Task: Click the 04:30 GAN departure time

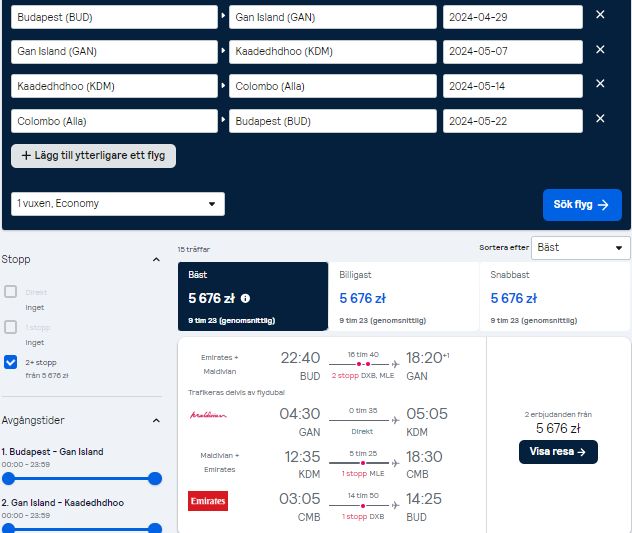Action: click(300, 414)
